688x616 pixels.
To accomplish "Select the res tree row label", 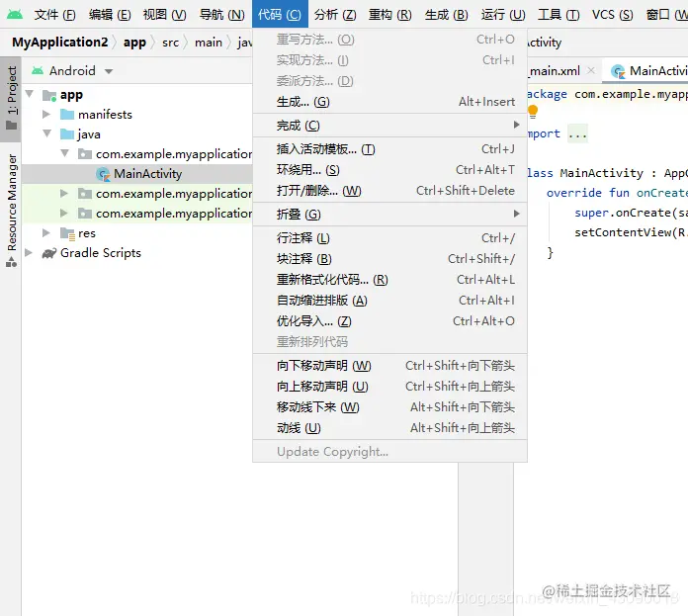I will [x=86, y=233].
